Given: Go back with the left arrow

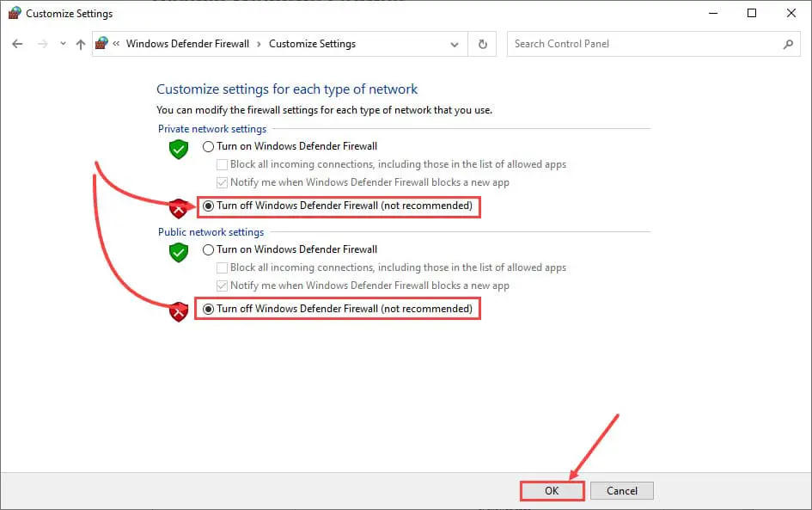Looking at the screenshot, I should click(17, 44).
